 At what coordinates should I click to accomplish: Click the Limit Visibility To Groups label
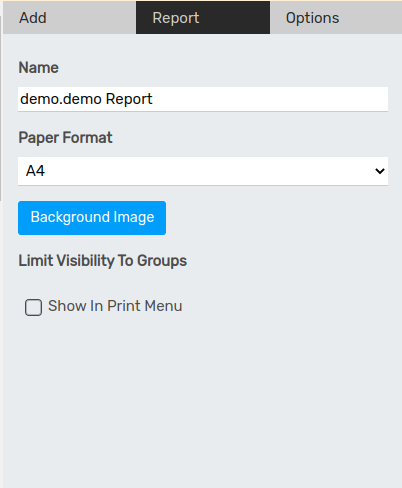pos(103,261)
